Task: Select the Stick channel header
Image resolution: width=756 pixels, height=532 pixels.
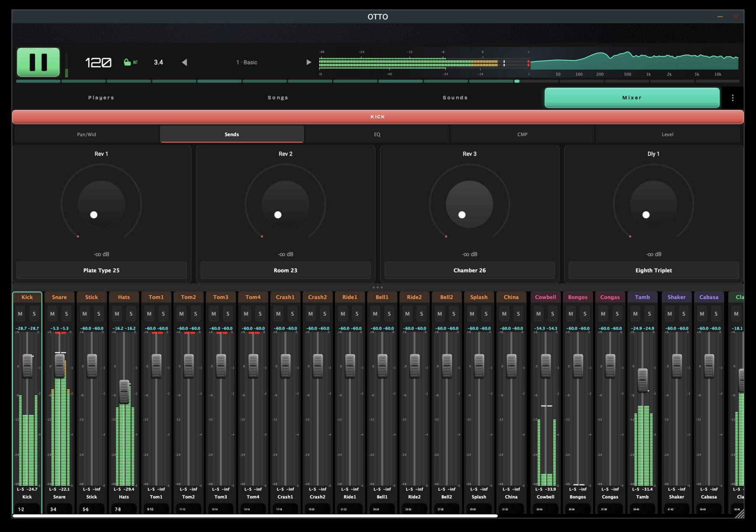Action: [x=92, y=297]
